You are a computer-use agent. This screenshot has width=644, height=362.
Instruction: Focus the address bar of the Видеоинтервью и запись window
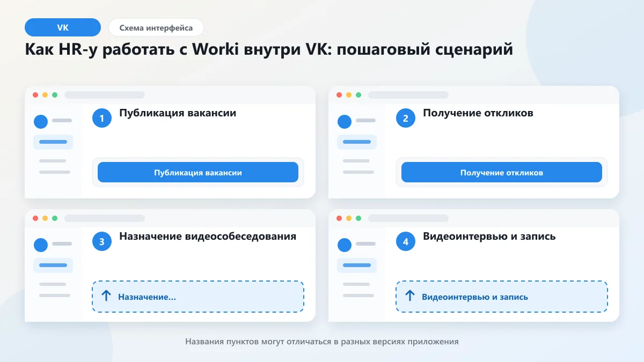(x=408, y=218)
